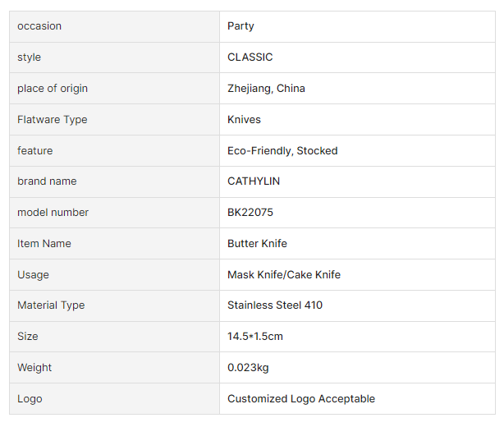This screenshot has height=427, width=504.
Task: Click the 'Party' value cell
Action: pyautogui.click(x=241, y=26)
